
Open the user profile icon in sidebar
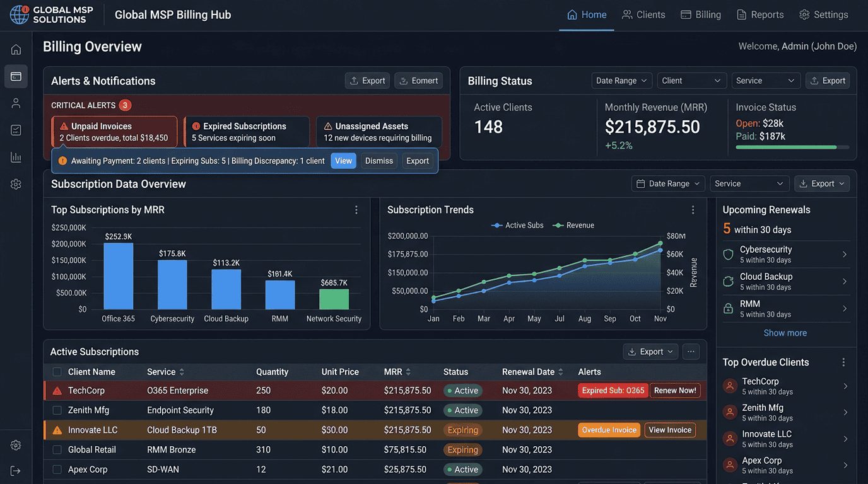click(16, 103)
